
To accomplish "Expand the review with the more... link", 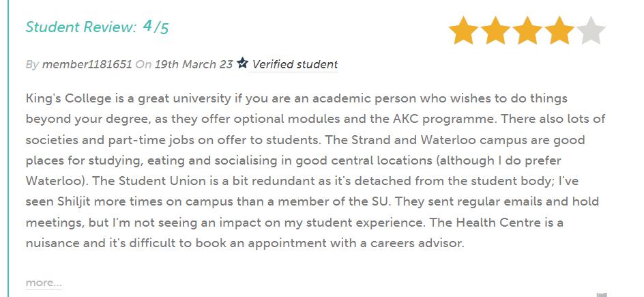I will pyautogui.click(x=44, y=283).
